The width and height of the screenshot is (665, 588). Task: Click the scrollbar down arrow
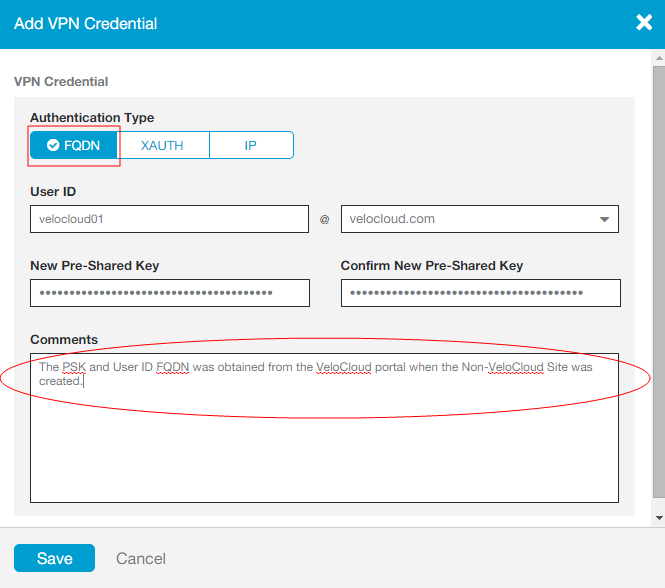(657, 516)
